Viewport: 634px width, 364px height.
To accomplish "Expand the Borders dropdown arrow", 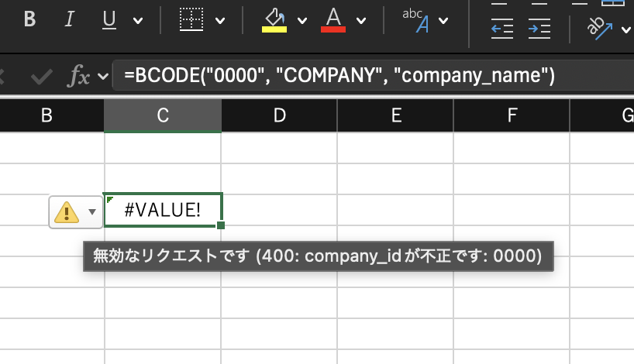I will tap(220, 20).
